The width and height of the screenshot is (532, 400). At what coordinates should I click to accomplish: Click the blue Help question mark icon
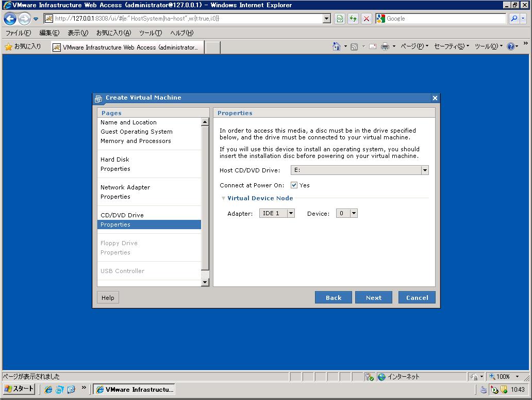[511, 46]
